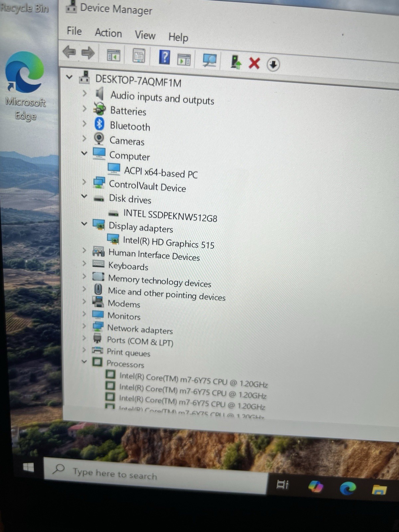Image resolution: width=399 pixels, height=532 pixels.
Task: Select ACPI x64-based PC device
Action: pyautogui.click(x=161, y=172)
